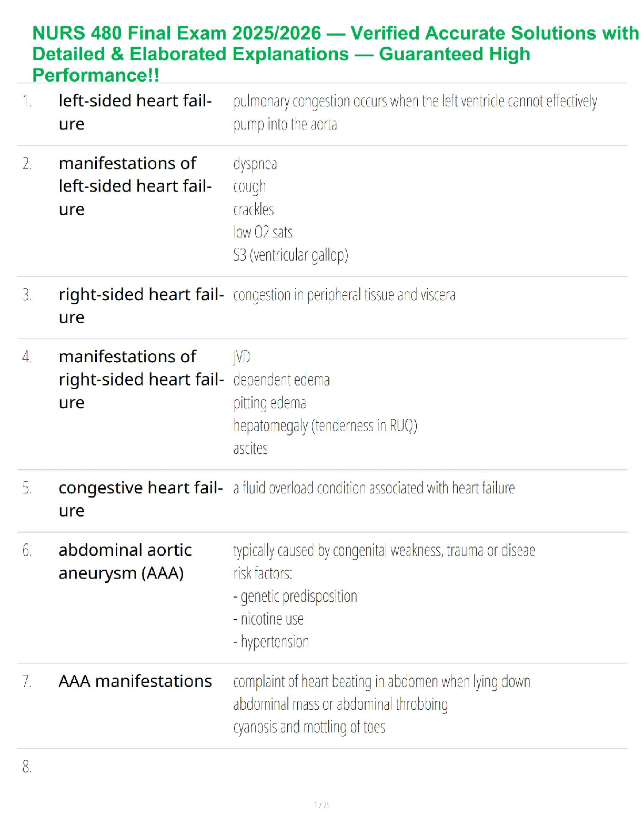Click the word 'dyspnea'
Screen dimensions: 644x834
pos(255,164)
